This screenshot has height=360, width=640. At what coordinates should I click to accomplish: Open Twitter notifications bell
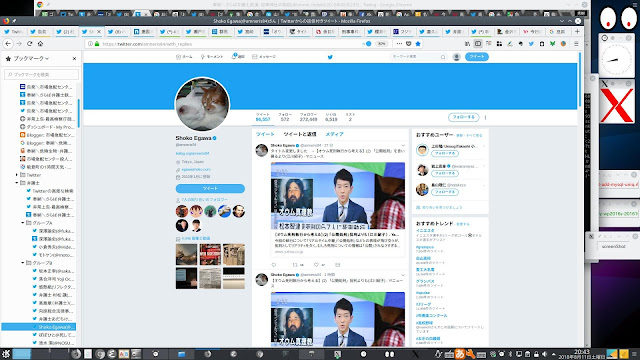point(238,57)
